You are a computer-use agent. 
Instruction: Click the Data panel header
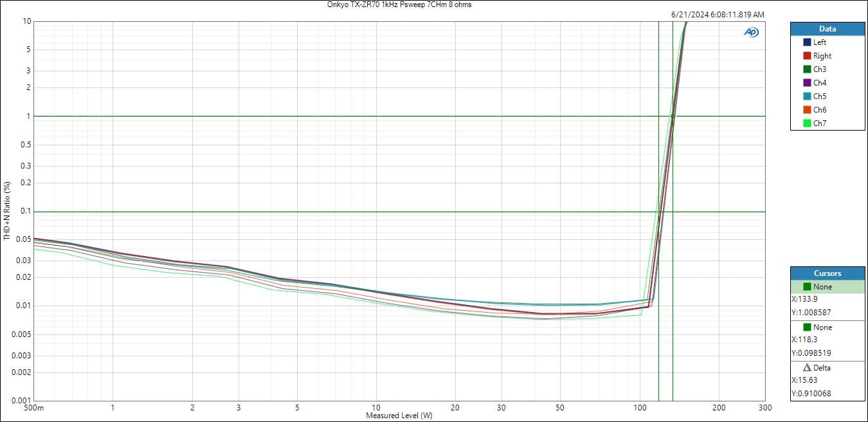pyautogui.click(x=827, y=29)
